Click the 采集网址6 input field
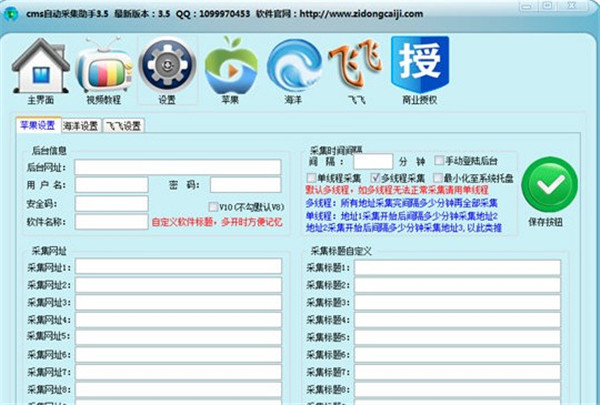600x405 pixels. coord(178,355)
